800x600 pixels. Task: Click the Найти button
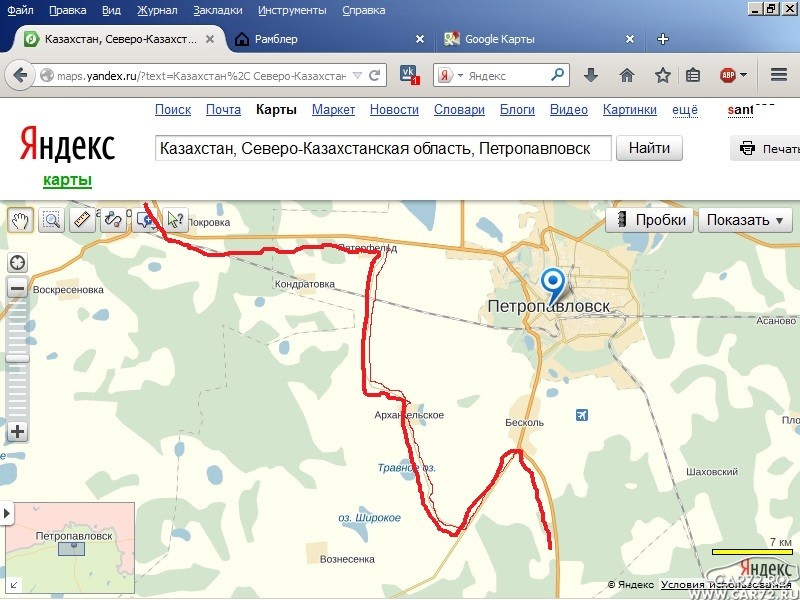pyautogui.click(x=649, y=148)
